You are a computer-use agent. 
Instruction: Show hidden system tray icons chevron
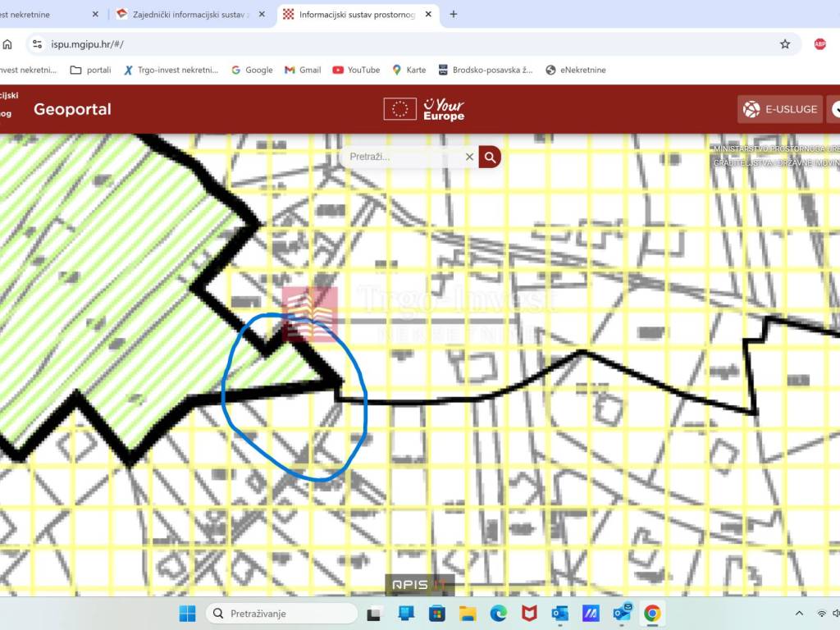799,613
